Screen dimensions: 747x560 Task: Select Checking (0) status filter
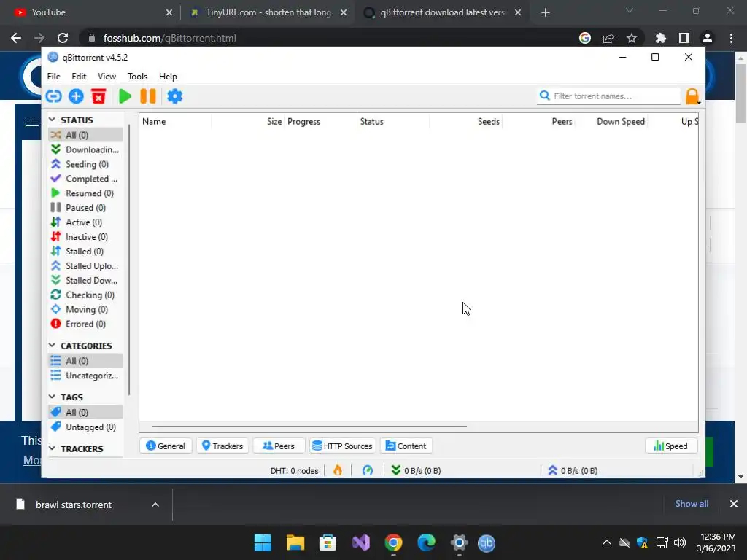[85, 295]
